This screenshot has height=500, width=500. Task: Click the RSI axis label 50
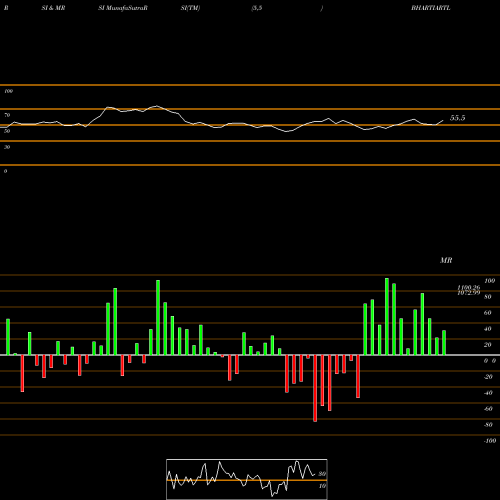click(7, 131)
